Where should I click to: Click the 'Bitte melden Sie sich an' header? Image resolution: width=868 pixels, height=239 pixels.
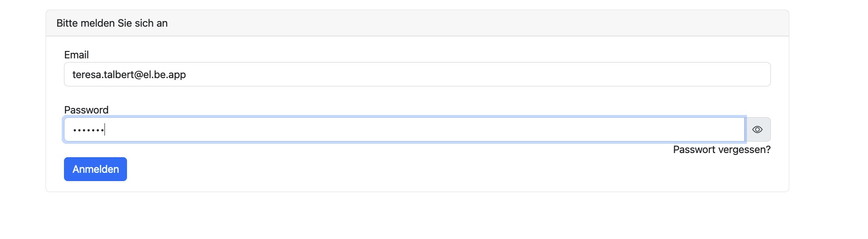pyautogui.click(x=112, y=23)
